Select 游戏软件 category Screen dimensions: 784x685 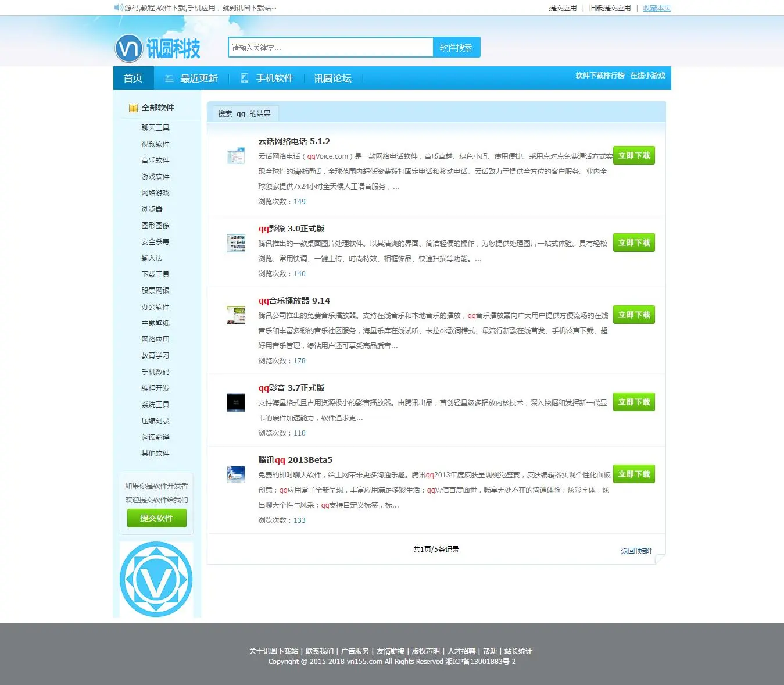coord(155,176)
